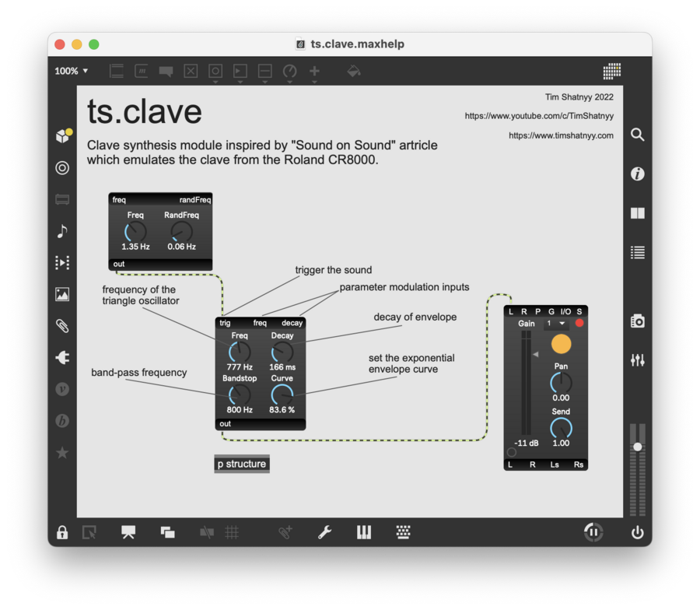Open the split-view reference icon in right sidebar
The image size is (700, 610).
click(638, 213)
